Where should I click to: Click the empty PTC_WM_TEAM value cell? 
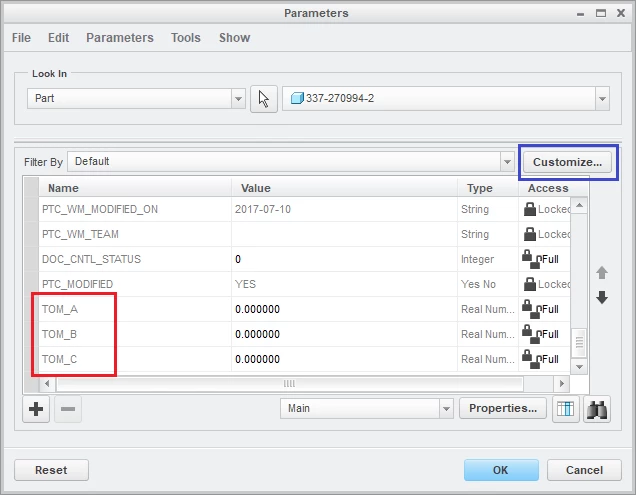(344, 234)
